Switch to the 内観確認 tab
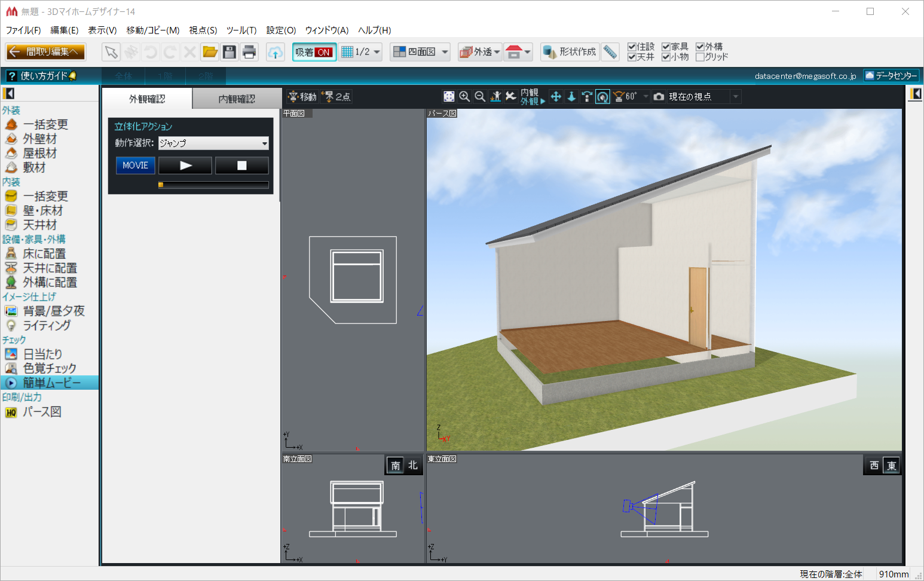Viewport: 924px width, 581px height. (237, 99)
